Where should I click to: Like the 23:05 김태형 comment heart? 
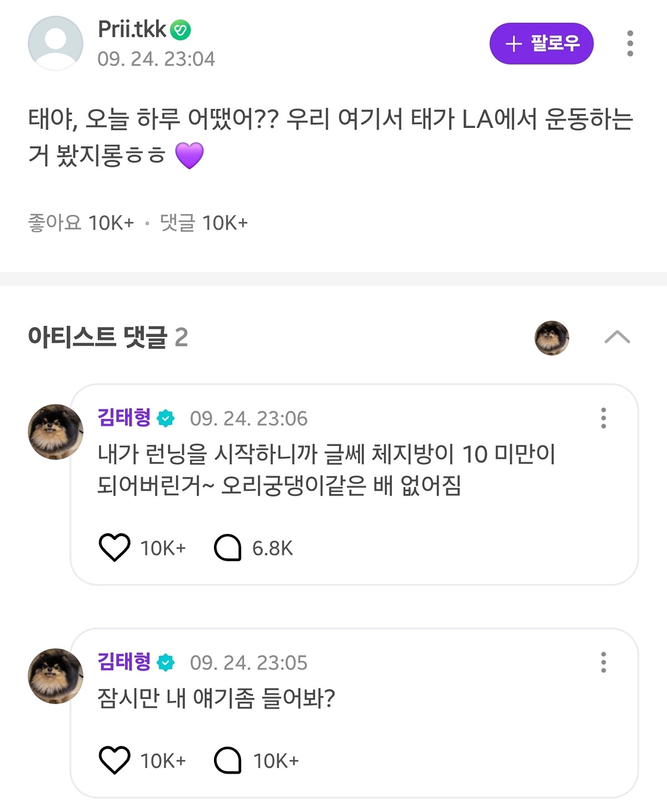point(115,760)
